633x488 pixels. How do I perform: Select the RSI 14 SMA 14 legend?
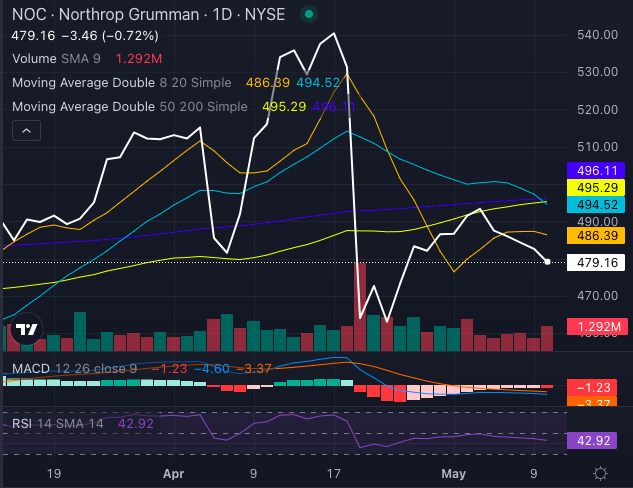(x=58, y=423)
